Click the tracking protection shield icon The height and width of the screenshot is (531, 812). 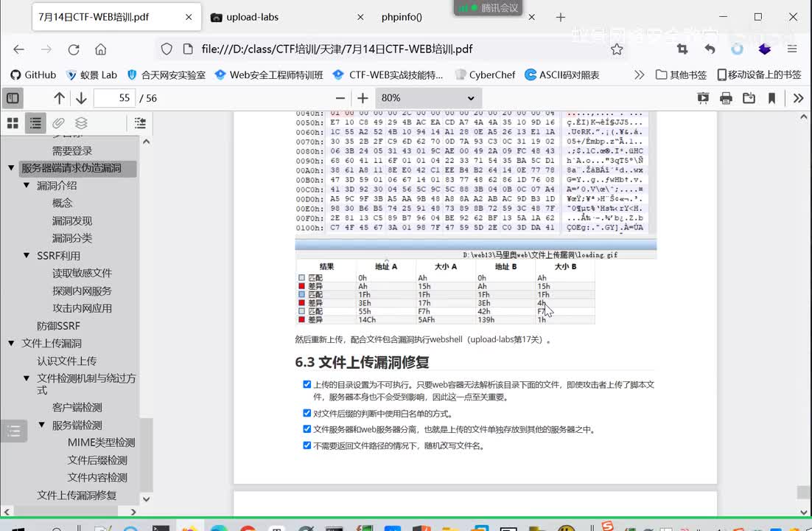pyautogui.click(x=167, y=49)
